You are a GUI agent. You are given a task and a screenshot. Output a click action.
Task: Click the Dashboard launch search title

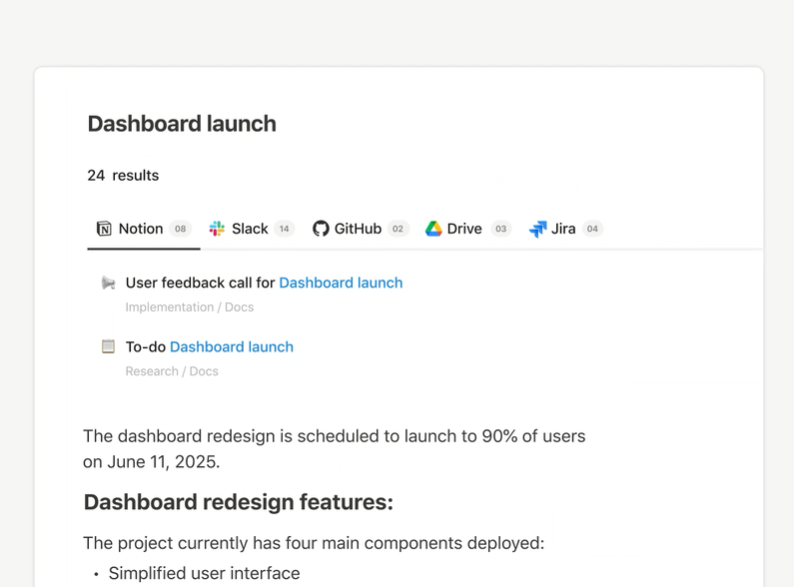182,124
